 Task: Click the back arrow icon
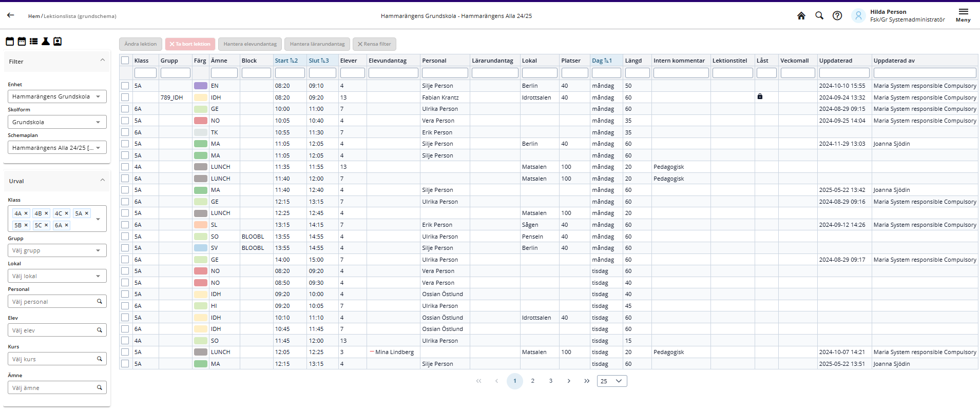tap(10, 15)
